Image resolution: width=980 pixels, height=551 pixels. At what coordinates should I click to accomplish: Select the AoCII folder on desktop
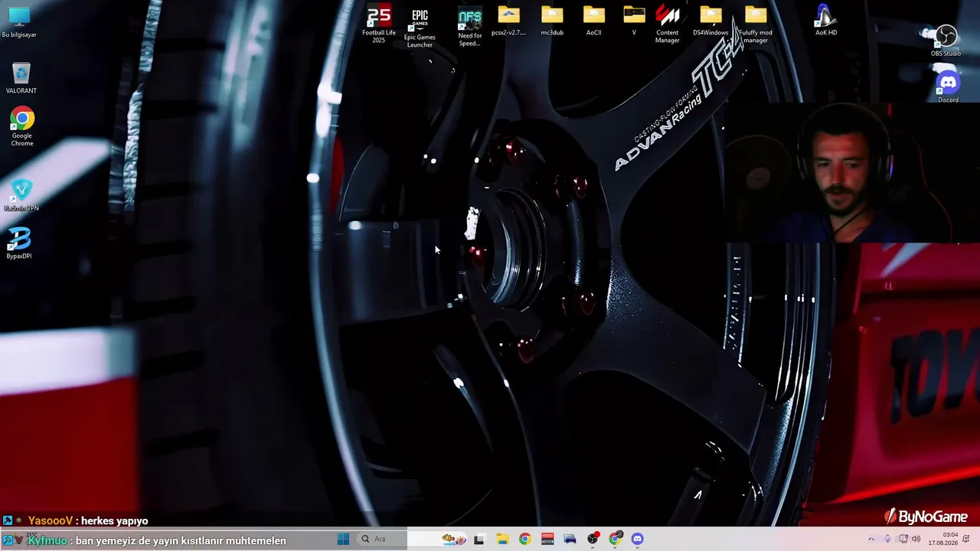(593, 21)
